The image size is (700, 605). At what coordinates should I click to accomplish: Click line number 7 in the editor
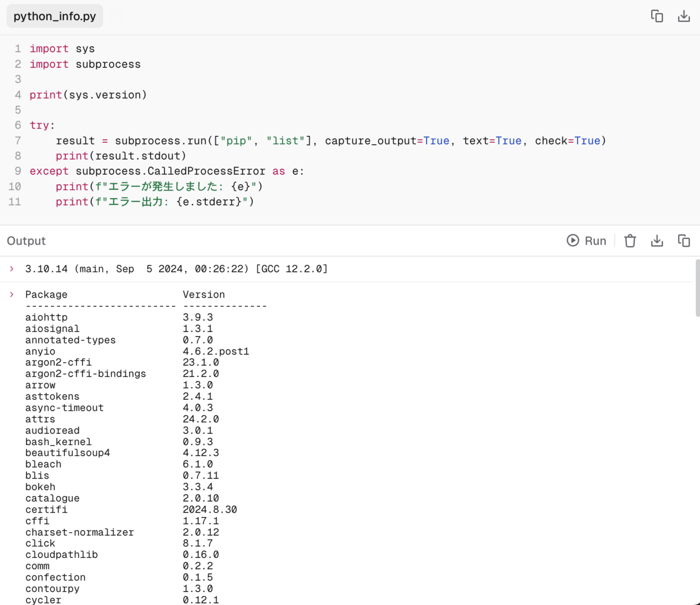[17, 141]
